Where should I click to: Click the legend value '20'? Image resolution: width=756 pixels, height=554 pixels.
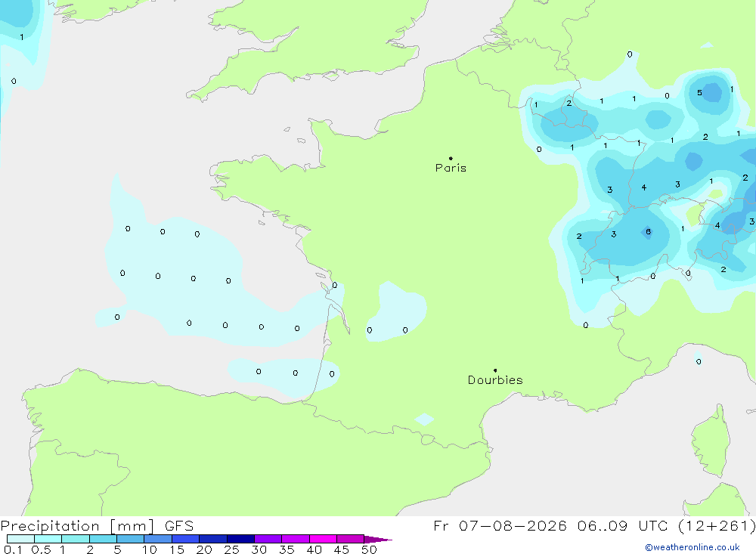pos(204,549)
